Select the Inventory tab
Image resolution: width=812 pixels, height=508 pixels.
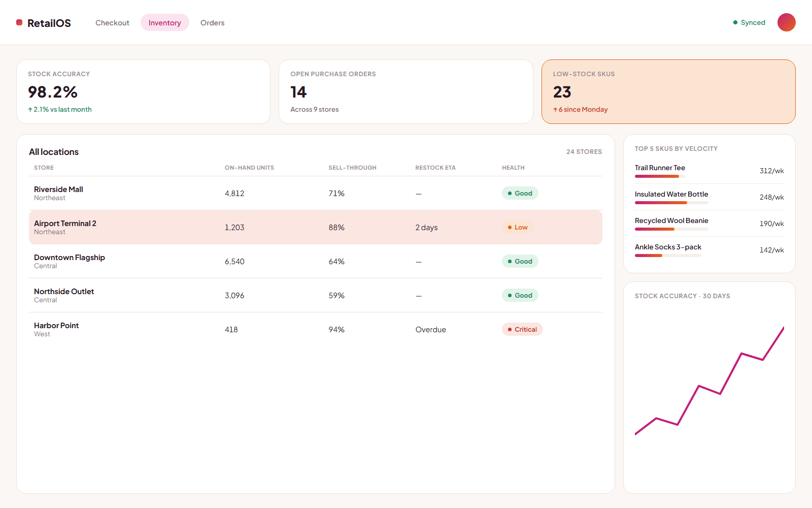164,23
